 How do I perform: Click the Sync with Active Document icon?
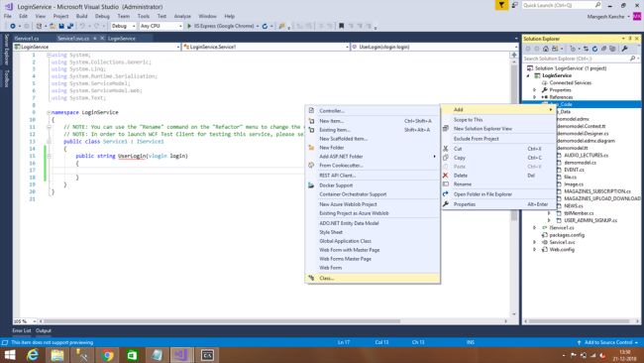coord(587,49)
